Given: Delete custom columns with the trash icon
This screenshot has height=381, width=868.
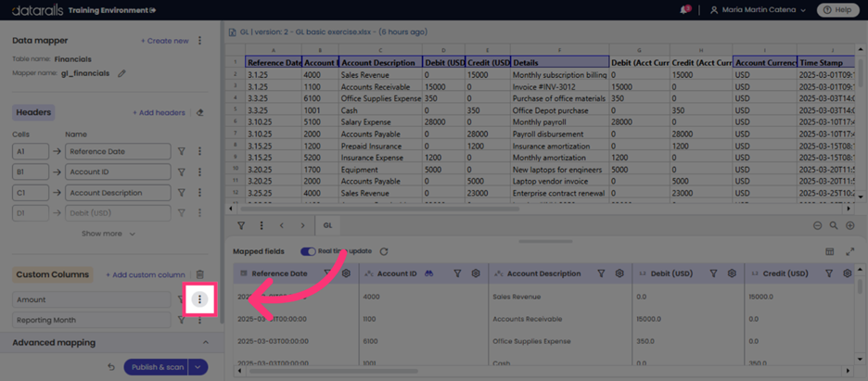Looking at the screenshot, I should [200, 274].
